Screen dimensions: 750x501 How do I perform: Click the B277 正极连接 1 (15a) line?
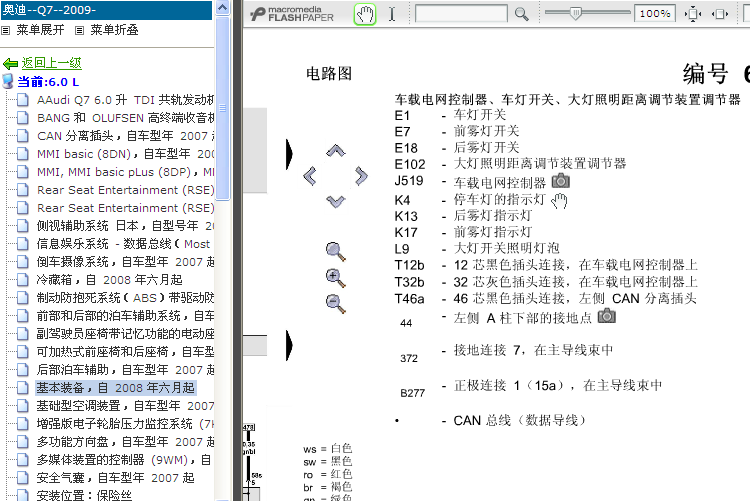tap(531, 388)
